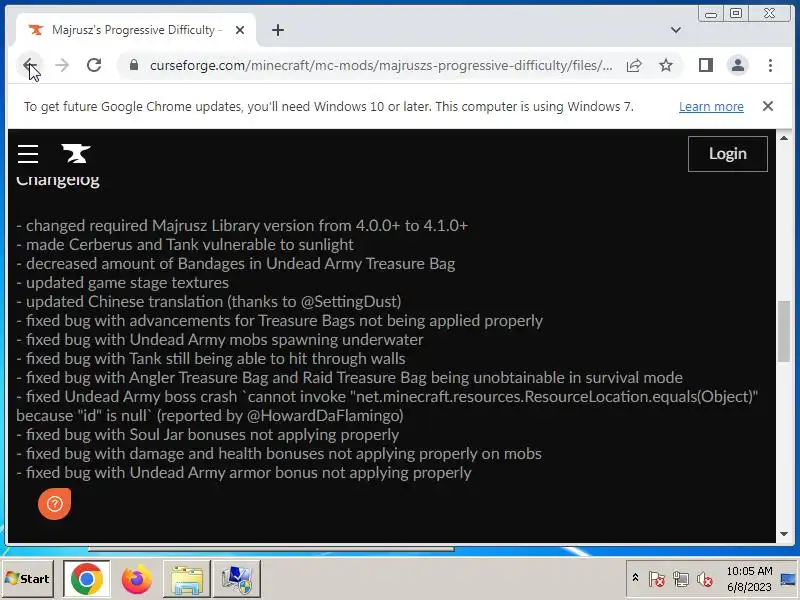This screenshot has width=800, height=600.
Task: Click the Undead Army boss crash line
Action: point(387,406)
